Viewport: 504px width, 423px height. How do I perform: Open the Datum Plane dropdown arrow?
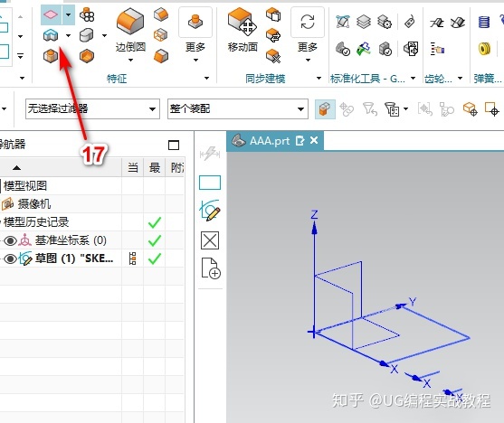tap(68, 14)
